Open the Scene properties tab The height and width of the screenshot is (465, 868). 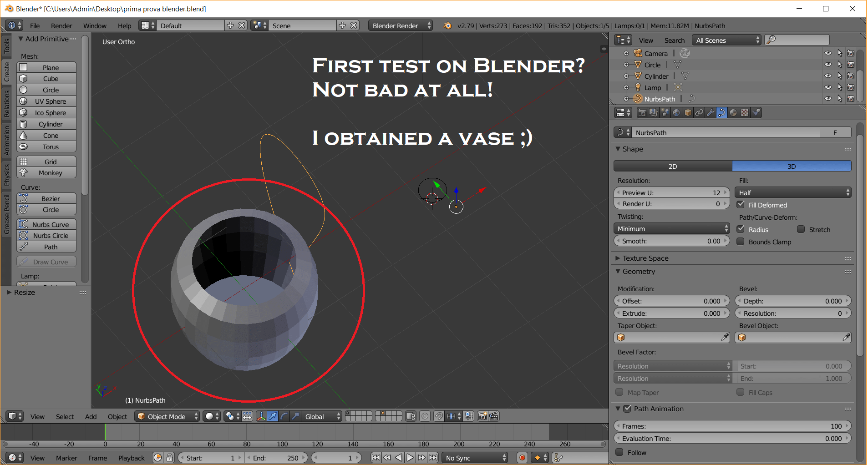click(665, 113)
